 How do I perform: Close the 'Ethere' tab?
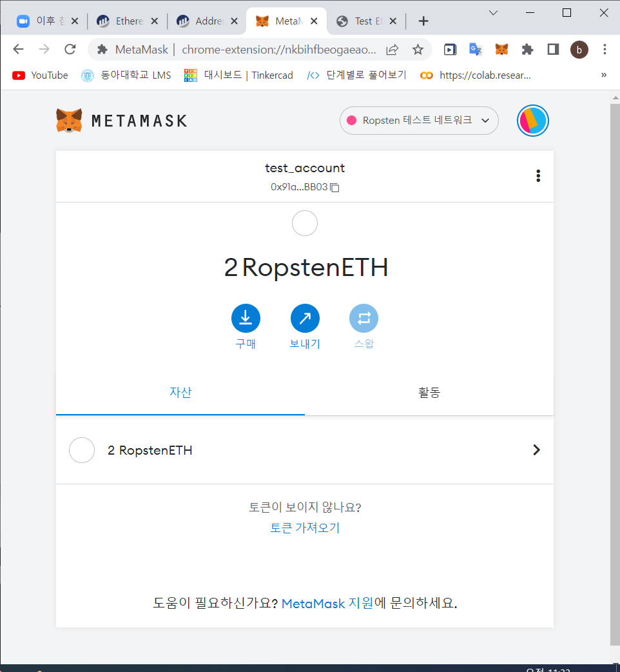154,21
